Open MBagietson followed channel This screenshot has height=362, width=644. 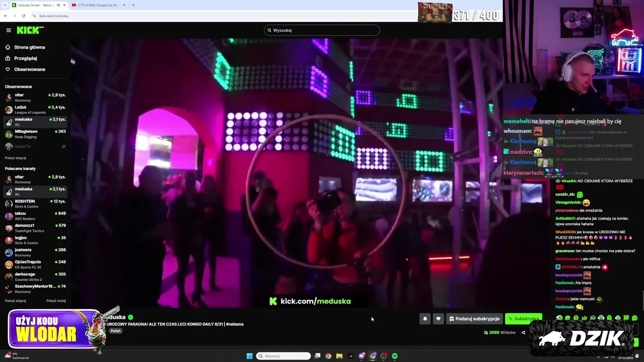click(35, 133)
